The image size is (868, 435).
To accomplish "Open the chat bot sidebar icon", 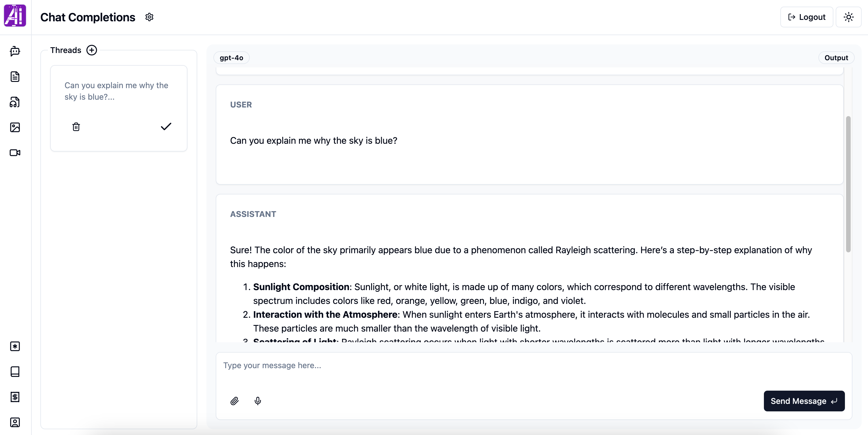I will tap(15, 51).
